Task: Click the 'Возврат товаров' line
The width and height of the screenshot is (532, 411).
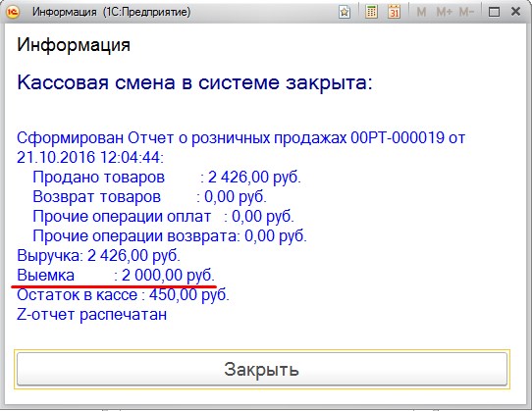Action: pos(149,197)
